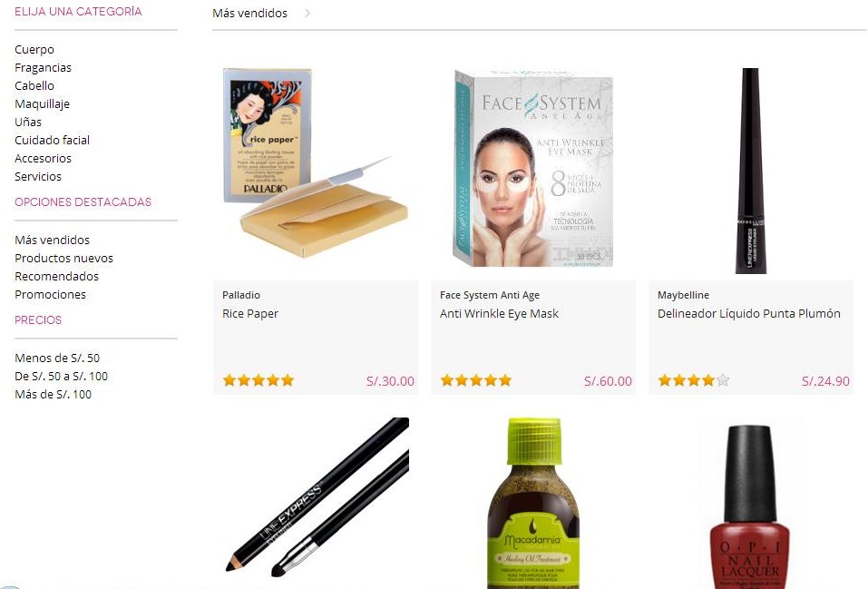Open the Cuidado facial category
Viewport: 868px width, 589px height.
point(52,140)
